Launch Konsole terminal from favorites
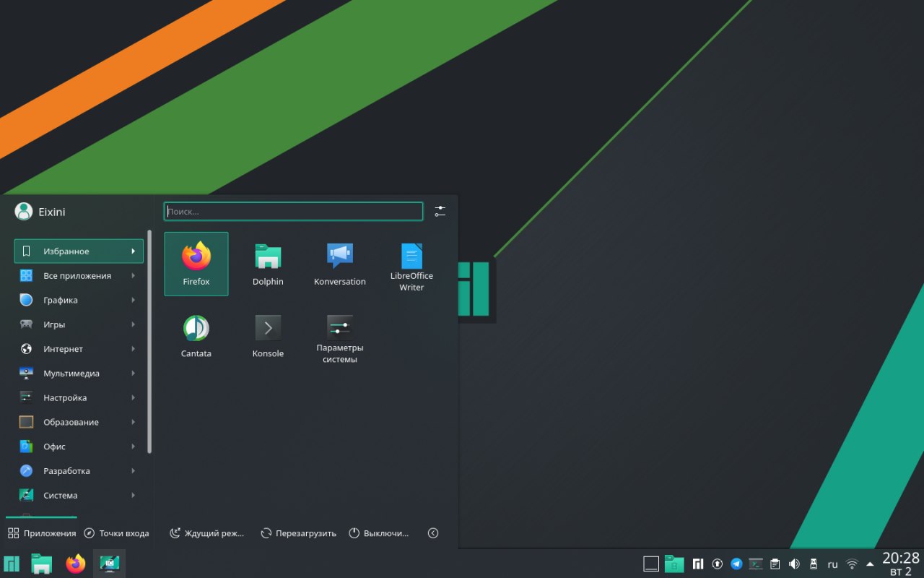 click(268, 336)
